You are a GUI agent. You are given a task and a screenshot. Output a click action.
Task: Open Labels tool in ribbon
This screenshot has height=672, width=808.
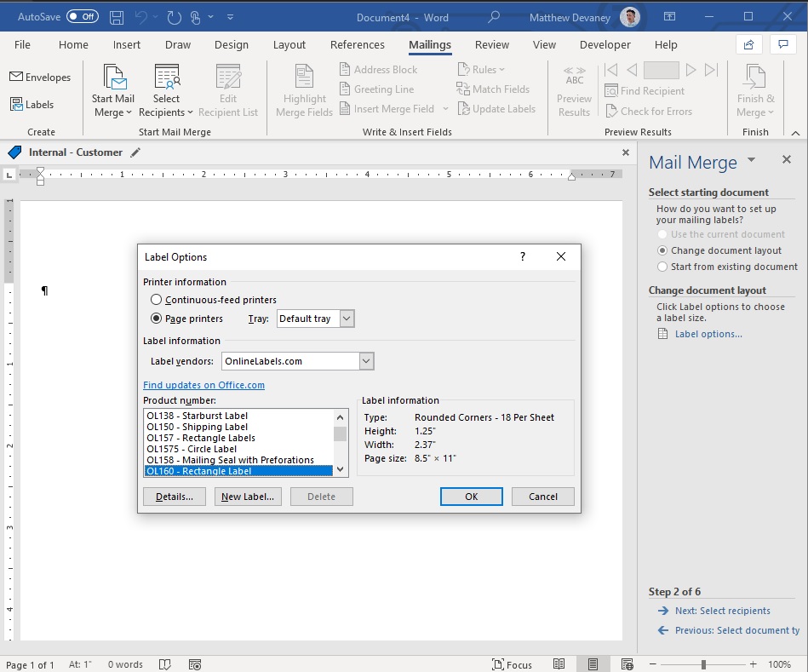(32, 104)
